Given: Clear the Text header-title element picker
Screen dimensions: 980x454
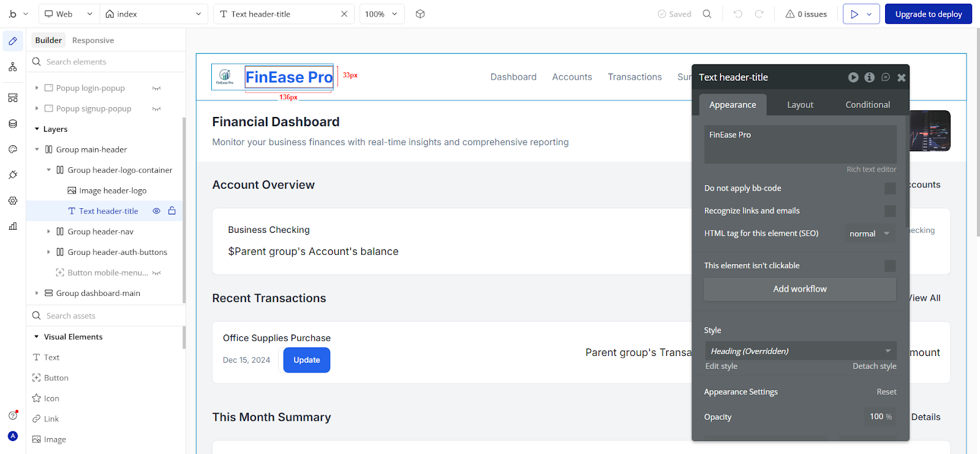Looking at the screenshot, I should pos(344,13).
